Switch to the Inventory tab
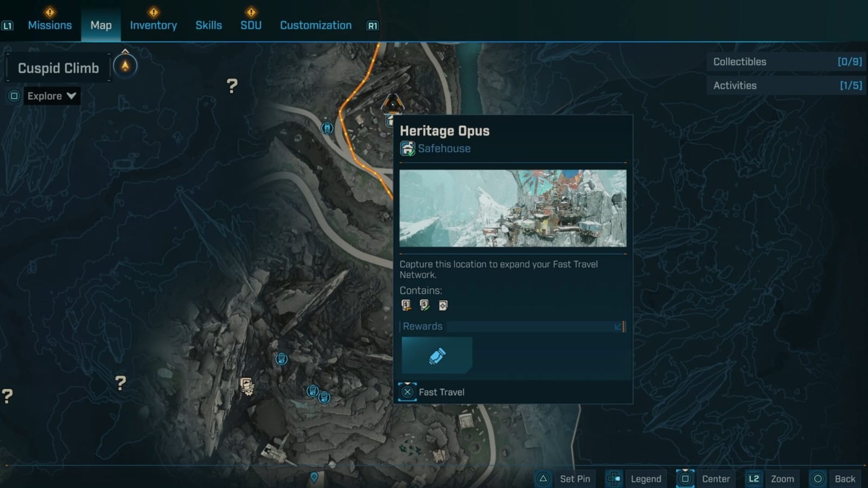 coord(153,25)
